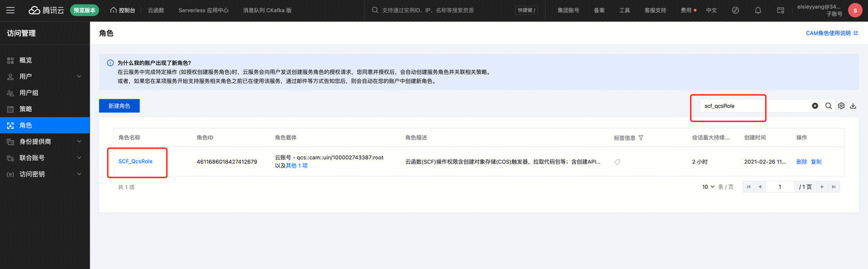This screenshot has width=868, height=269.
Task: Run the role search magnifier
Action: tap(828, 106)
